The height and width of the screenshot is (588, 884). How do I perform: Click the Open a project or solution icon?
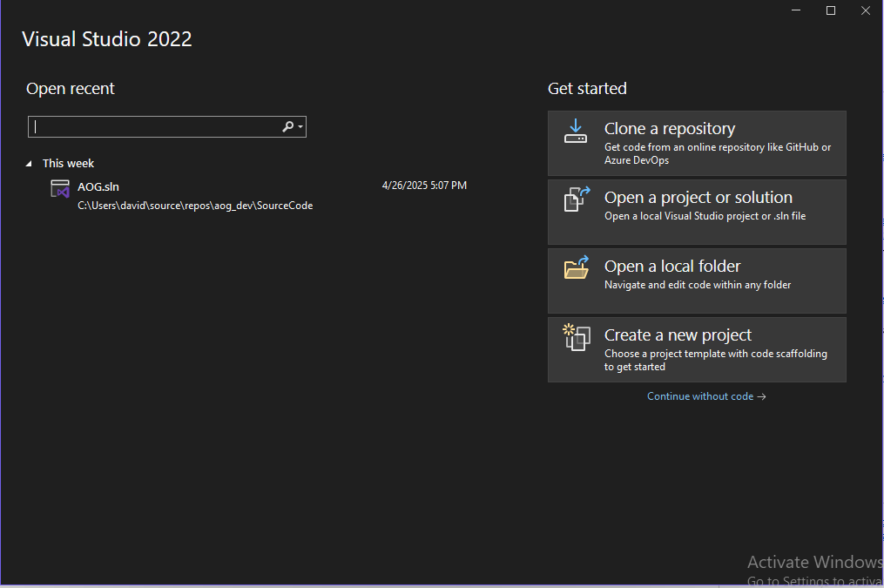(x=577, y=199)
